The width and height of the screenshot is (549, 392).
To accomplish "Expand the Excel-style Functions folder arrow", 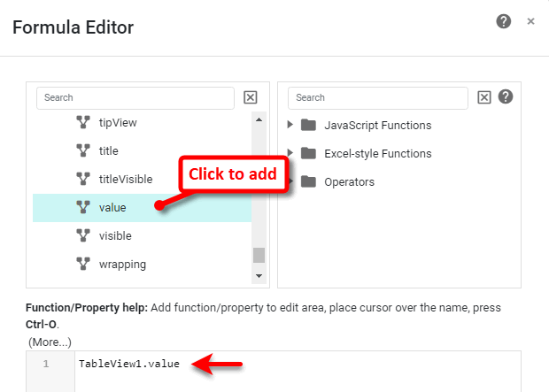I will 290,152.
